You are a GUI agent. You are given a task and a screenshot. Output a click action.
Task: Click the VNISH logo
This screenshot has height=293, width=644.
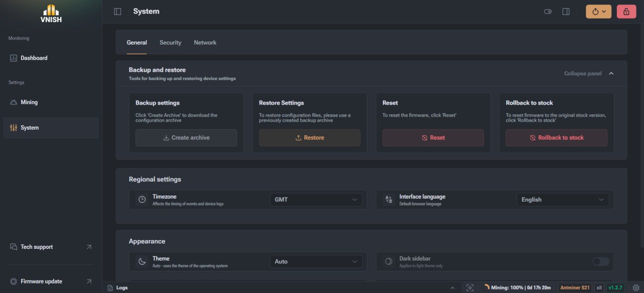click(51, 14)
